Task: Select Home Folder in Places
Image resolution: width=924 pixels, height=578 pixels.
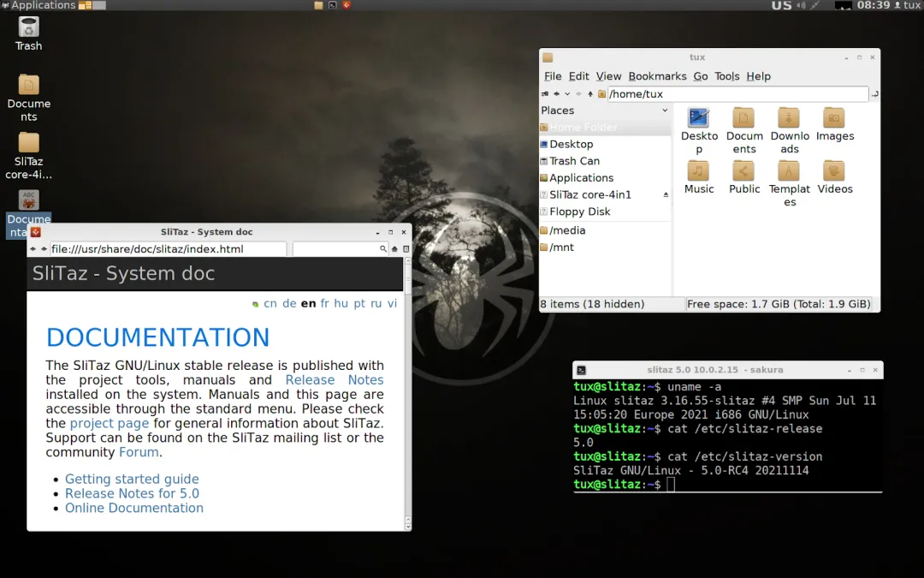Action: (x=605, y=128)
